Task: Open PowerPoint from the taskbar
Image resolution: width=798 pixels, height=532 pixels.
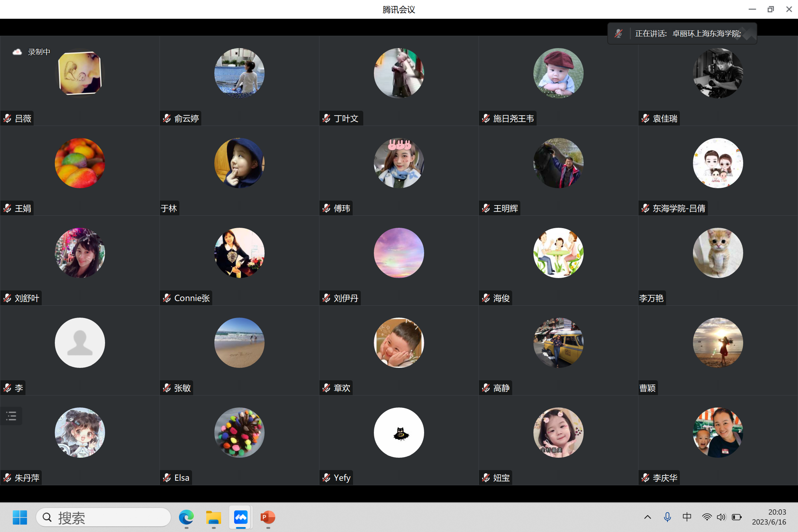Action: [x=268, y=517]
